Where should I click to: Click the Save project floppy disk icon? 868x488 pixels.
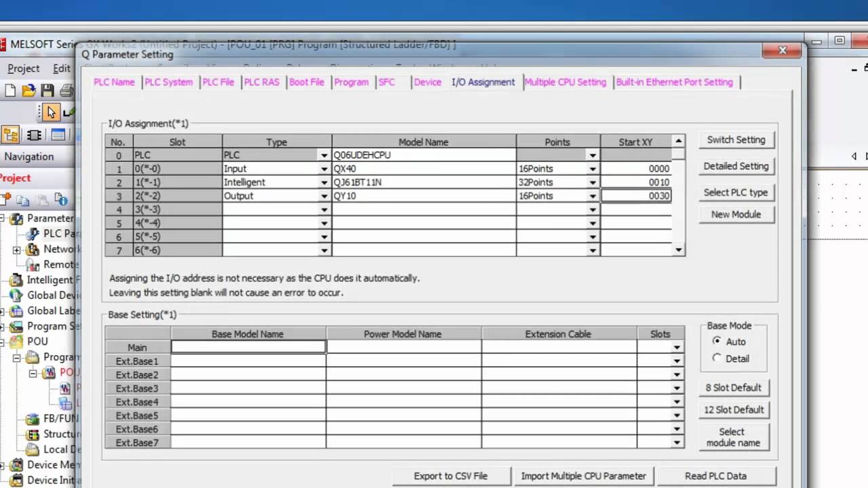[x=47, y=90]
